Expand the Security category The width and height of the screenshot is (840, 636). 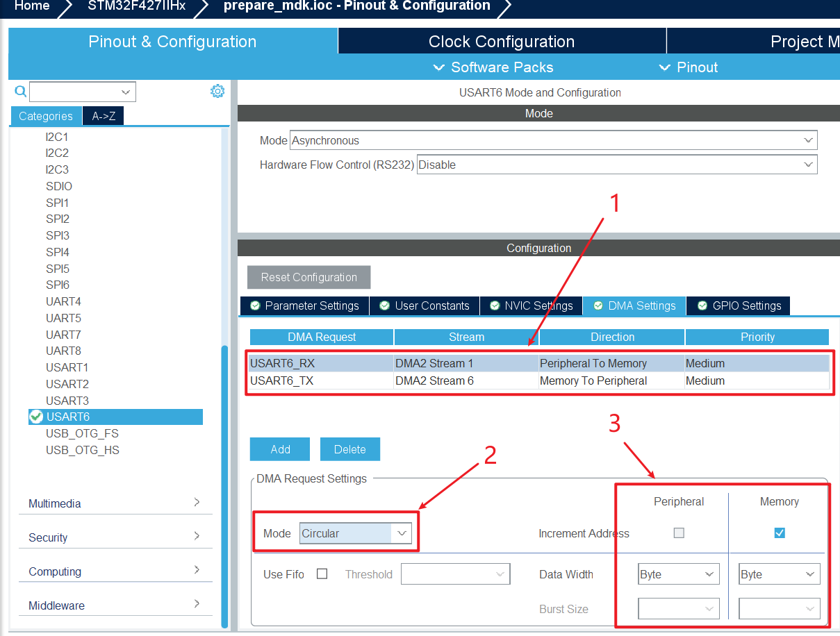point(115,537)
